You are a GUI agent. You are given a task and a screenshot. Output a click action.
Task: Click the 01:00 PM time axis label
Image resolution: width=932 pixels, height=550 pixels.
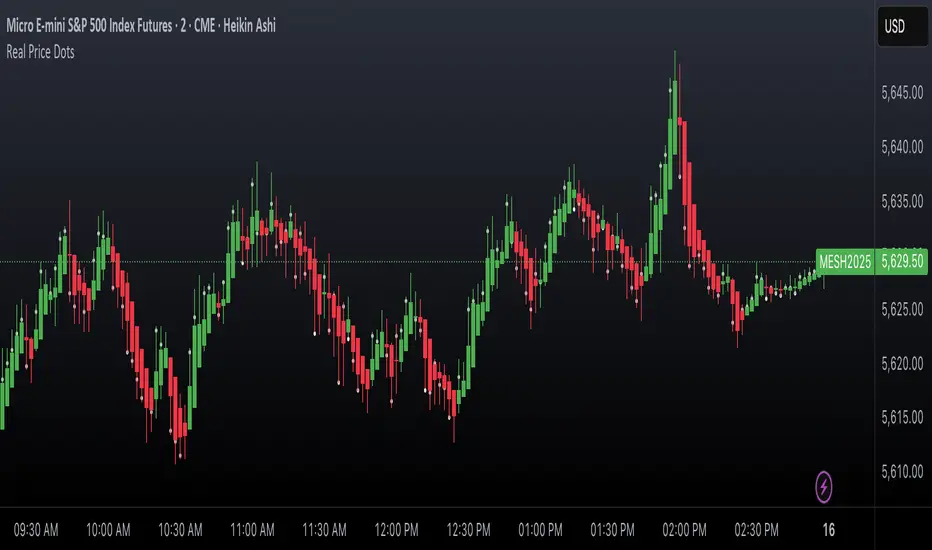(540, 530)
